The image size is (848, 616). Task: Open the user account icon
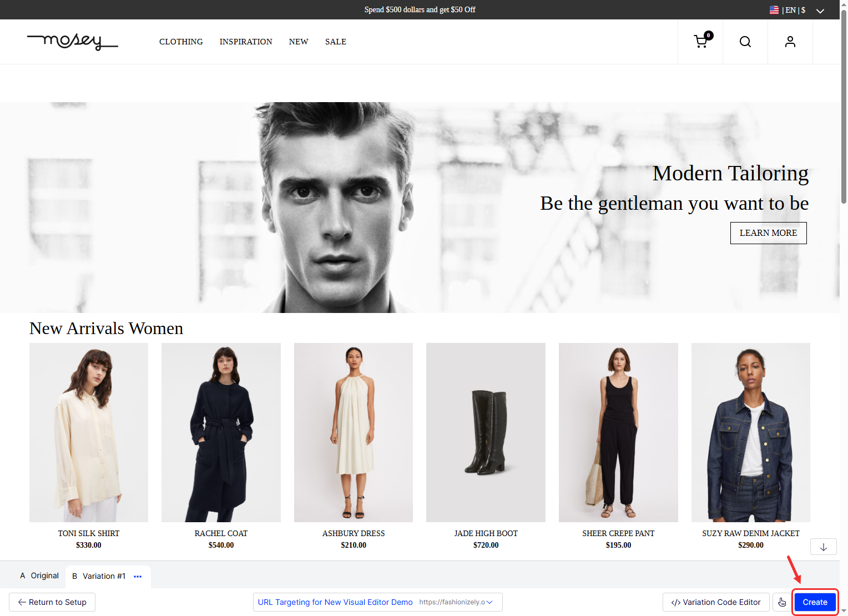pyautogui.click(x=790, y=42)
